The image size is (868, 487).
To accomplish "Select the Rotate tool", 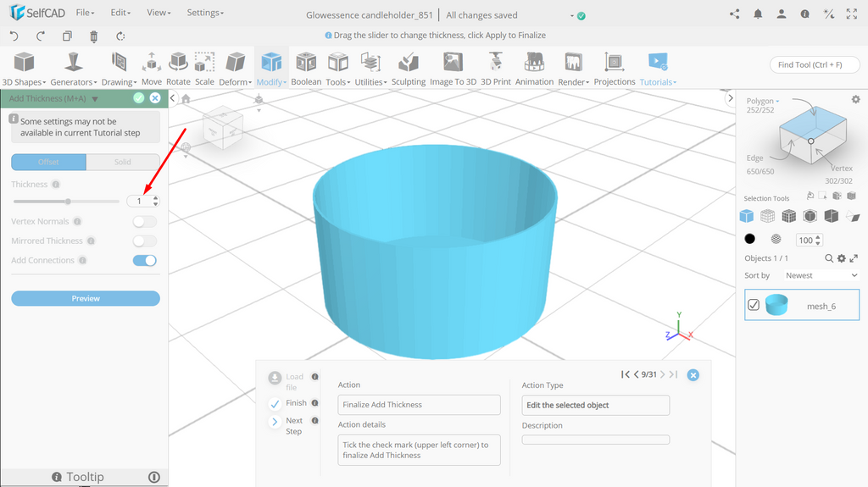I will 178,69.
